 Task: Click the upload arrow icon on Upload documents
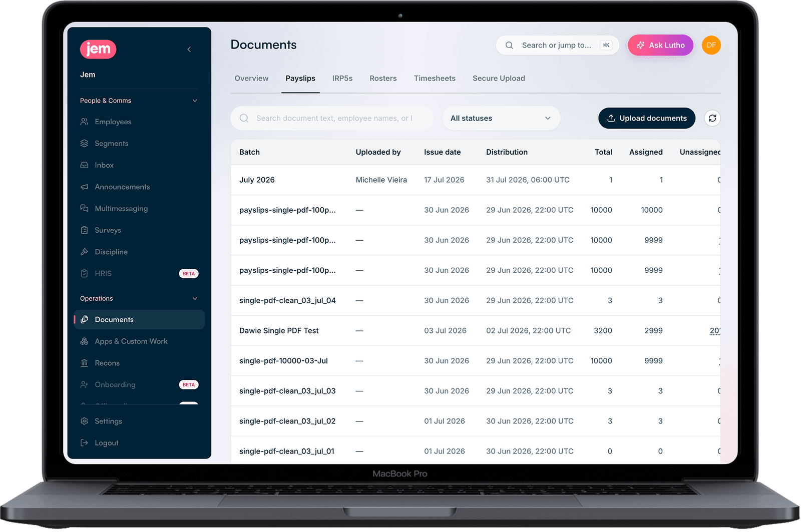pyautogui.click(x=611, y=118)
